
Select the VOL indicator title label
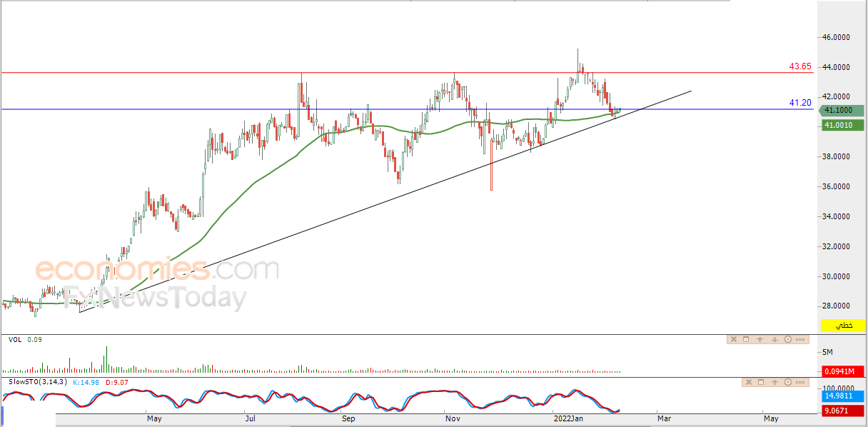15,340
